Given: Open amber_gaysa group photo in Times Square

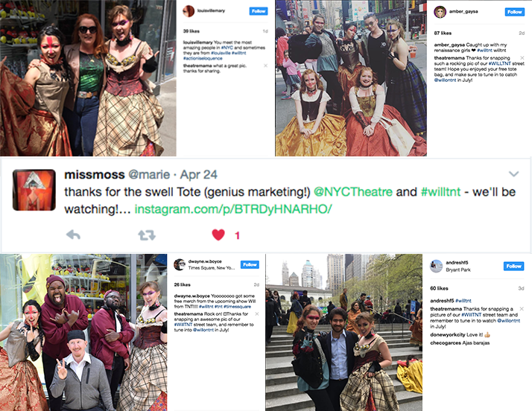Looking at the screenshot, I should point(351,78).
